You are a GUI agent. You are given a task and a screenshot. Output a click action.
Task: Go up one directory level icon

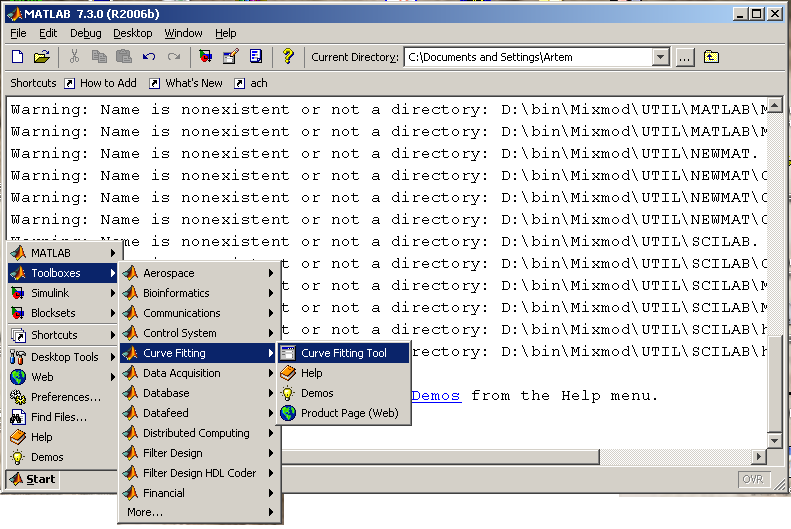[x=711, y=57]
